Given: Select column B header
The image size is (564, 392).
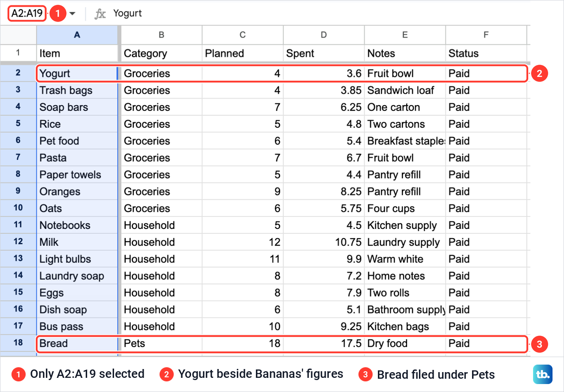Looking at the screenshot, I should [x=161, y=35].
